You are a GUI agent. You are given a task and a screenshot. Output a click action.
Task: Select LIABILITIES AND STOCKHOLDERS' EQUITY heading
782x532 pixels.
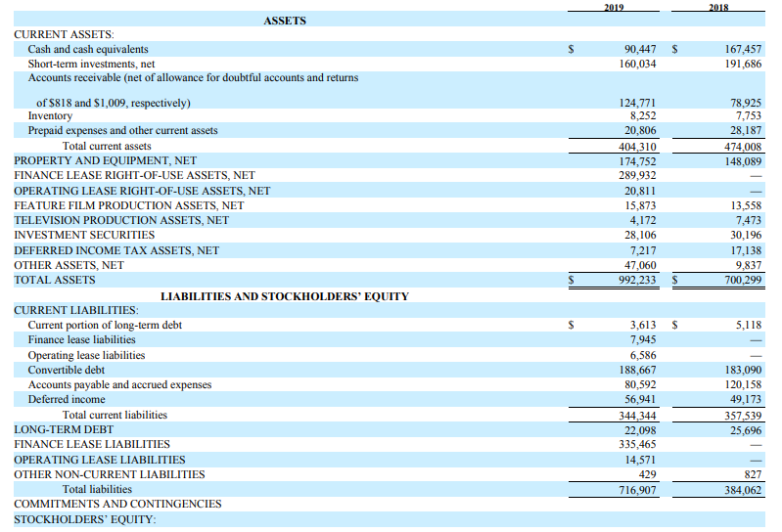(284, 295)
